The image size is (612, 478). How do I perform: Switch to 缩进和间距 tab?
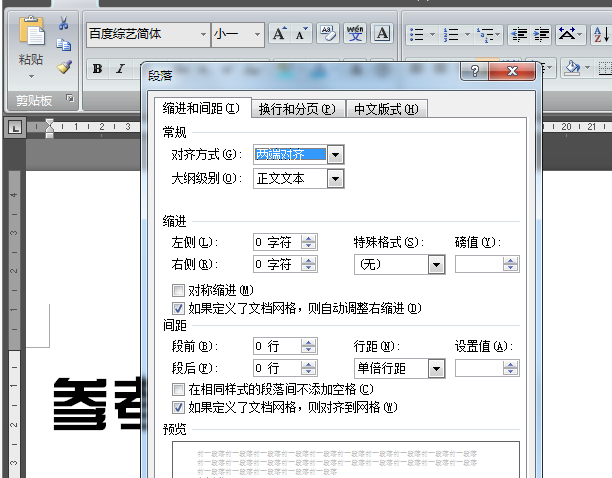click(x=201, y=108)
